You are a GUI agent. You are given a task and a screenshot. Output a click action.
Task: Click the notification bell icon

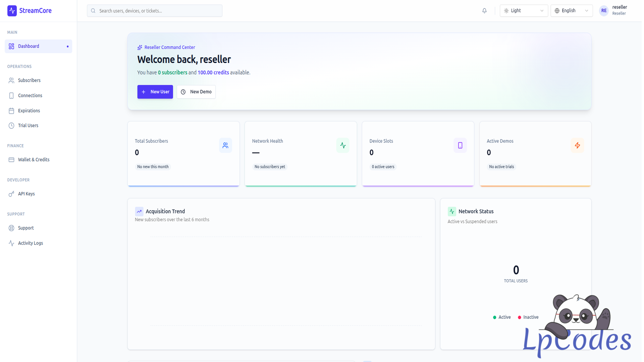pyautogui.click(x=484, y=11)
